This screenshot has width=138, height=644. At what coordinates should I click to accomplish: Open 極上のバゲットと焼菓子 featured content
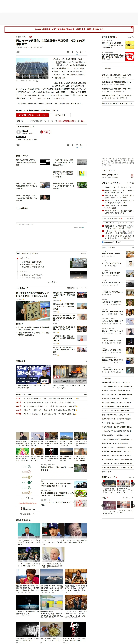111,254
